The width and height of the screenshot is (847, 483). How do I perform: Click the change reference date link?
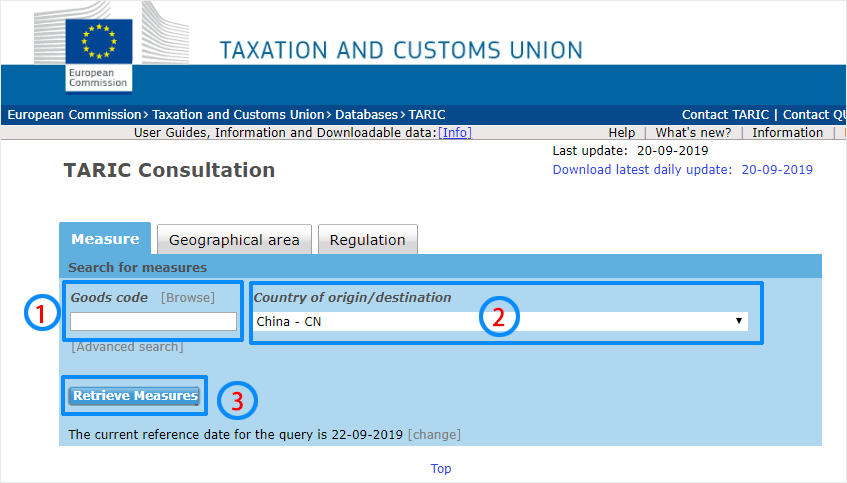(434, 435)
